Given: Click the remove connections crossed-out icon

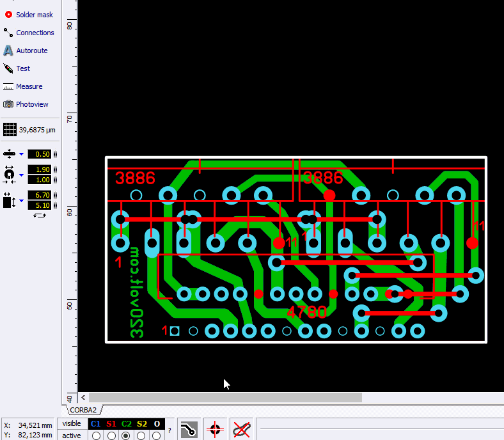Looking at the screenshot, I should [241, 429].
